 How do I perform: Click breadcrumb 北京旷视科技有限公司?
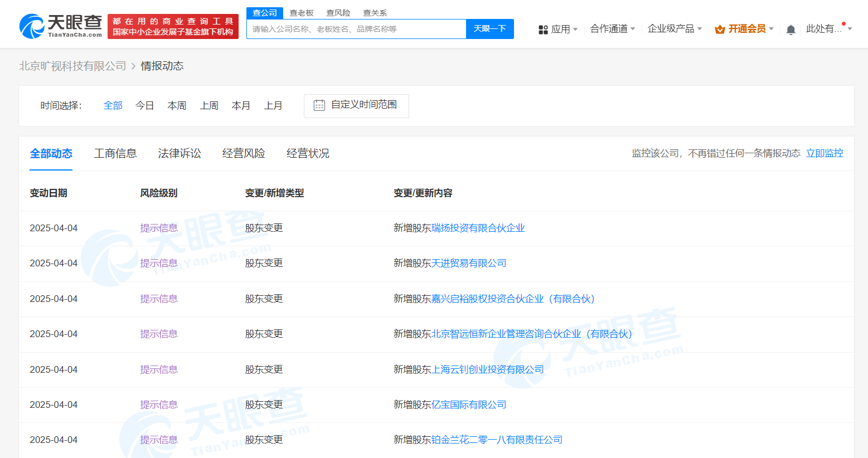click(72, 65)
